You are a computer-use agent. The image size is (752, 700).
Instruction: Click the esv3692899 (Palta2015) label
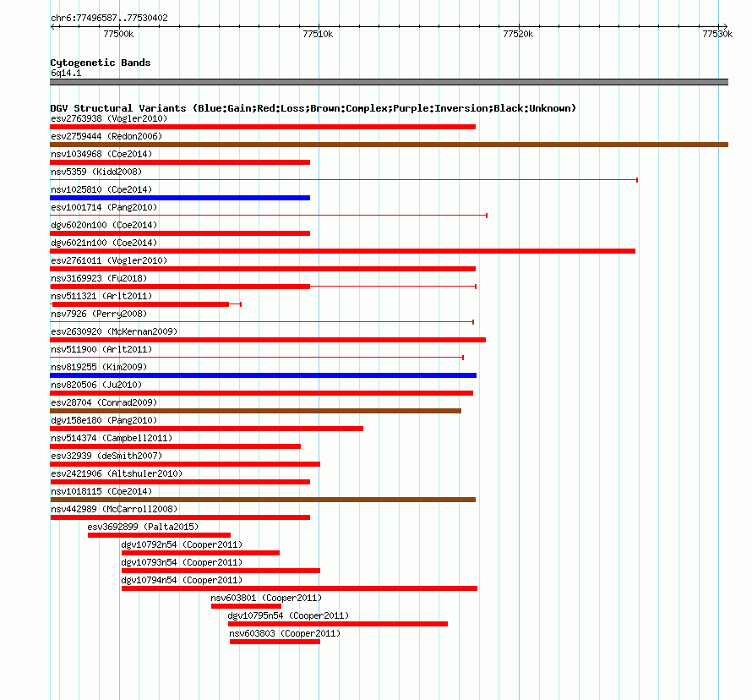[143, 527]
